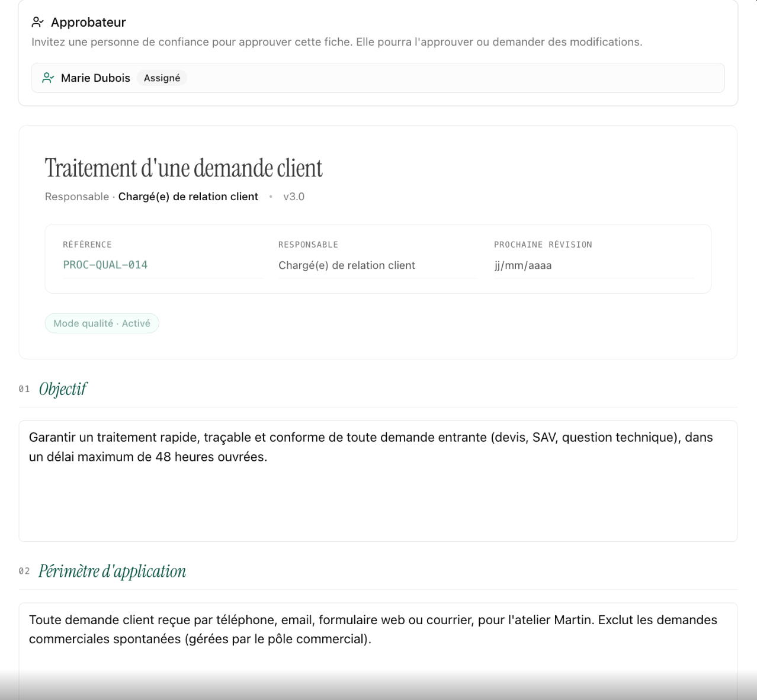Click the Périmètre d'application section heading
The width and height of the screenshot is (757, 700).
click(x=112, y=571)
